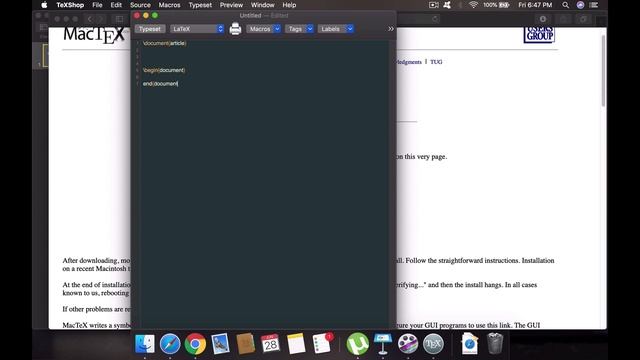Show more toolbar items with double chevron
Image resolution: width=640 pixels, height=360 pixels.
click(x=391, y=29)
